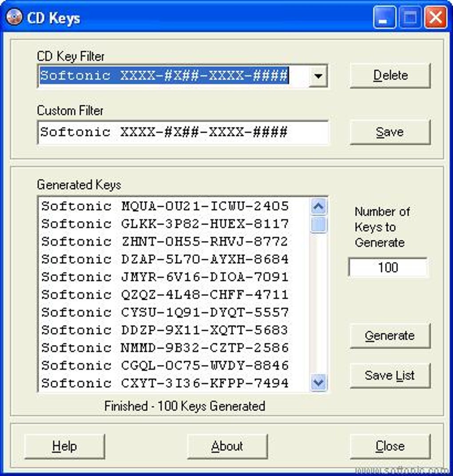Click the Finished - 100 Keys Generated status
The width and height of the screenshot is (453, 476).
185,406
